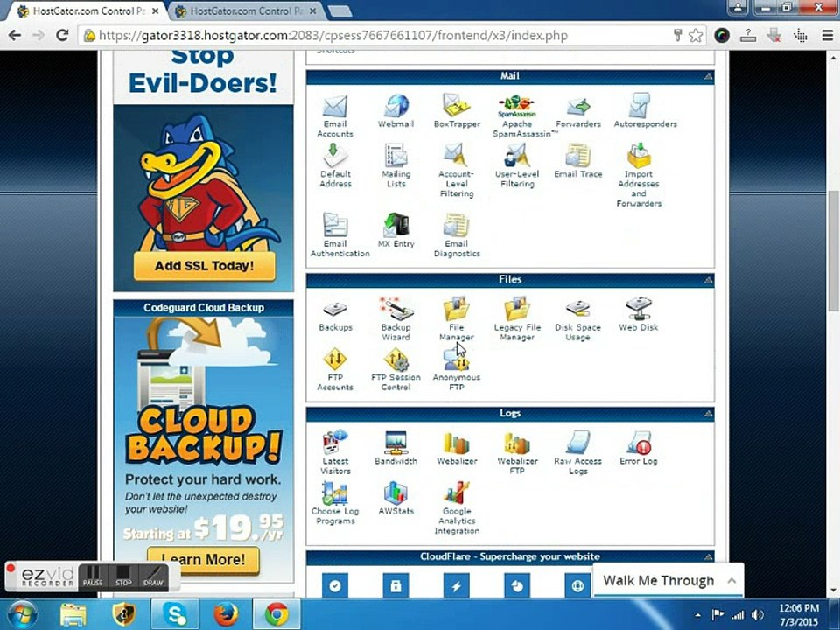Select the ezvid Draw tool
Viewport: 840px width, 630px height.
click(153, 576)
